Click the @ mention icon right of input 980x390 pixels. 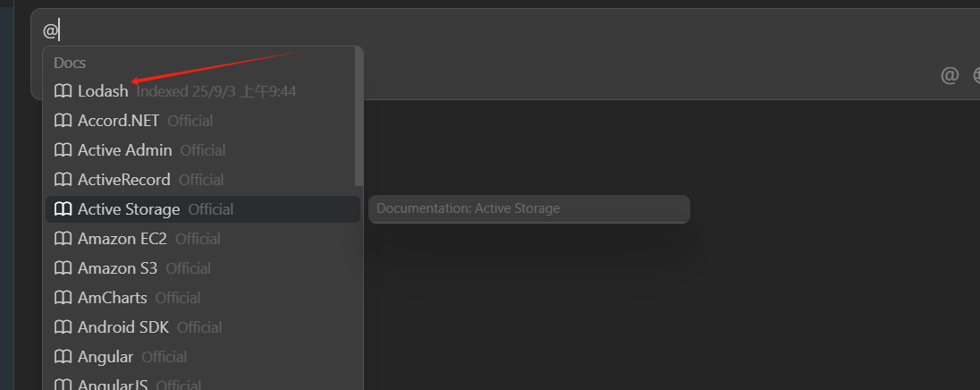click(950, 75)
